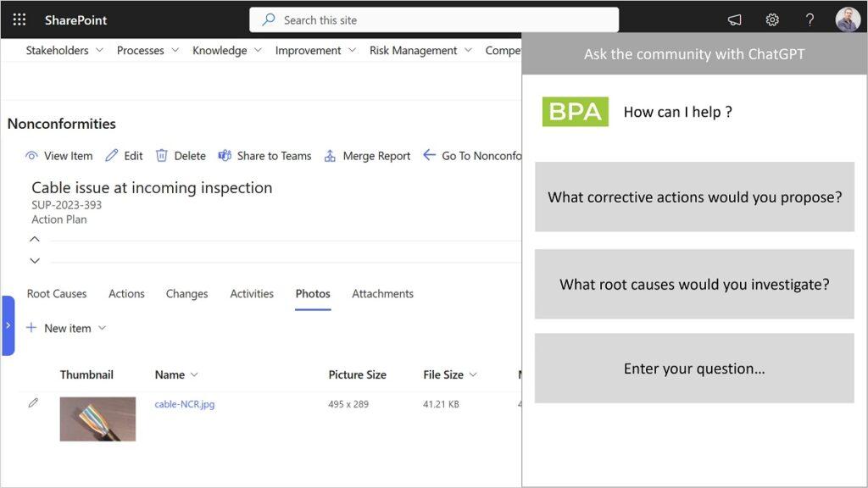The height and width of the screenshot is (488, 868).
Task: Open the SharePoint app launcher grid
Action: [19, 20]
